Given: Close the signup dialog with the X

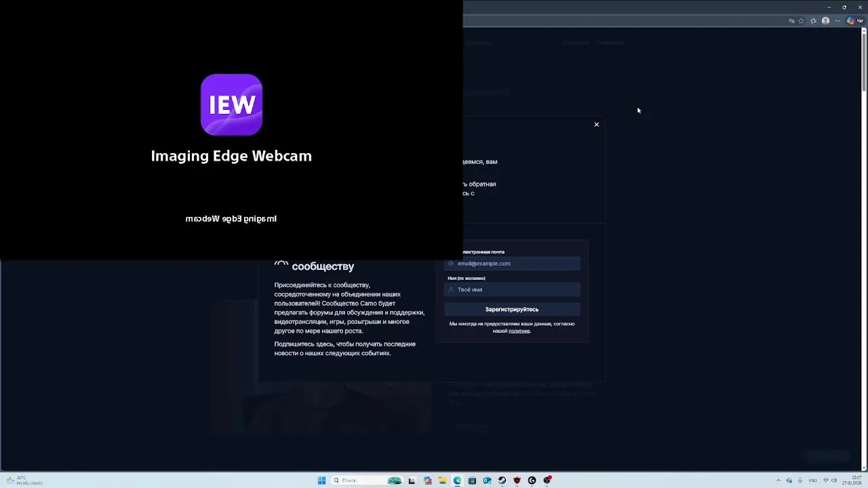Looking at the screenshot, I should (x=597, y=125).
